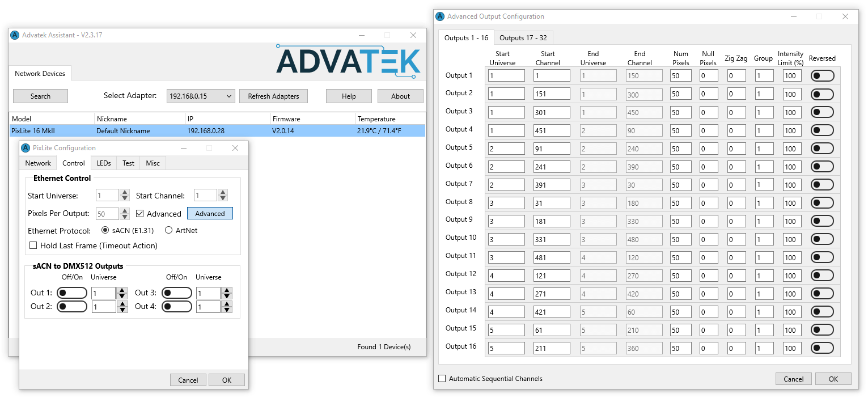The image size is (868, 398).
Task: Click the Out 4 Universe stepper arrows
Action: (227, 307)
